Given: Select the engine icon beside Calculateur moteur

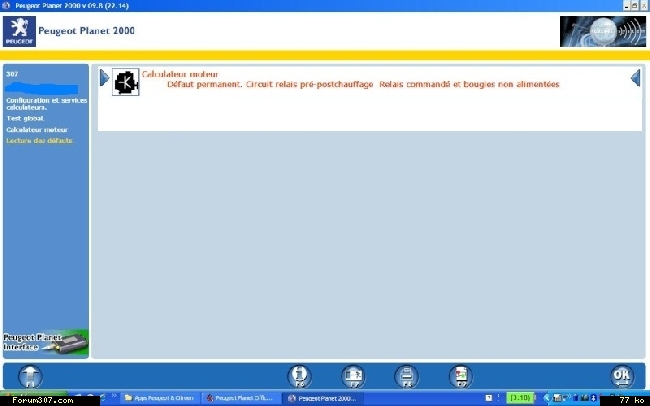Looking at the screenshot, I should 126,82.
